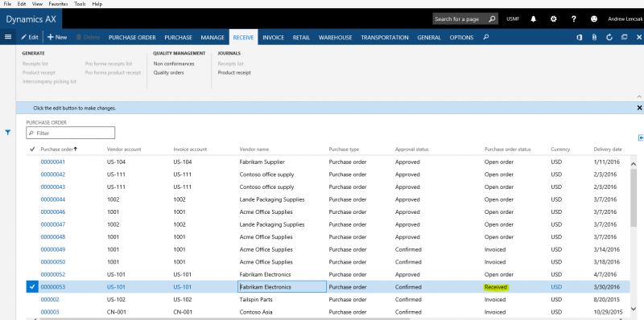Open Andrew Lencsak user menu
This screenshot has height=320, width=644.
[x=625, y=18]
